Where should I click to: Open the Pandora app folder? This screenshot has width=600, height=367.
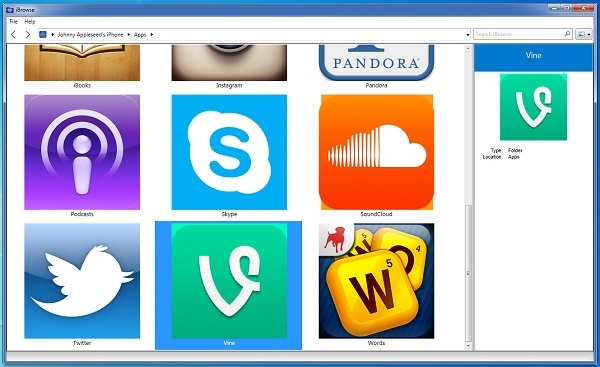376,63
